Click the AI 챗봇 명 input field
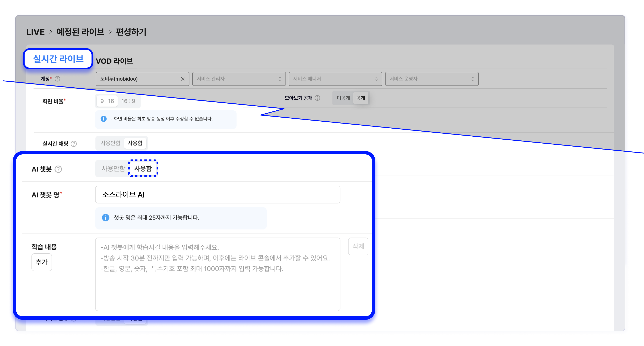Screen dimensions: 644x346 pyautogui.click(x=218, y=195)
